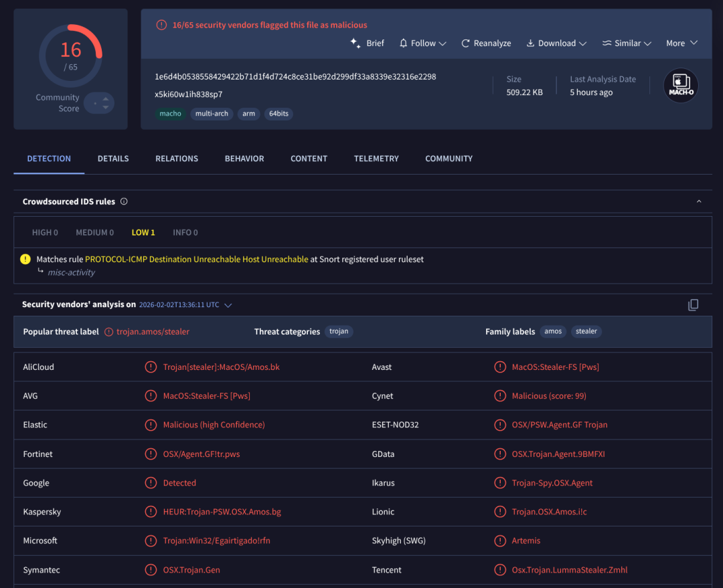Open the TELEMETRY tab
Viewport: 723px width, 588px height.
(x=376, y=159)
